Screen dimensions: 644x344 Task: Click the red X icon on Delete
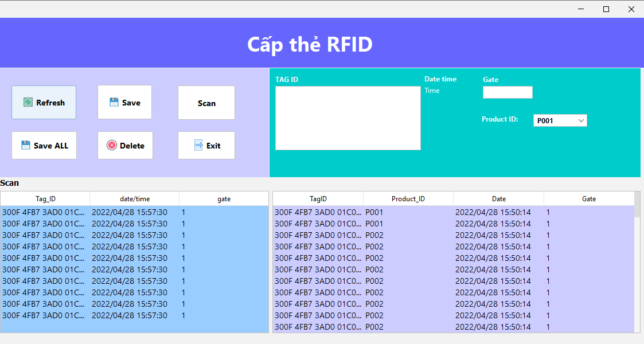pyautogui.click(x=112, y=145)
